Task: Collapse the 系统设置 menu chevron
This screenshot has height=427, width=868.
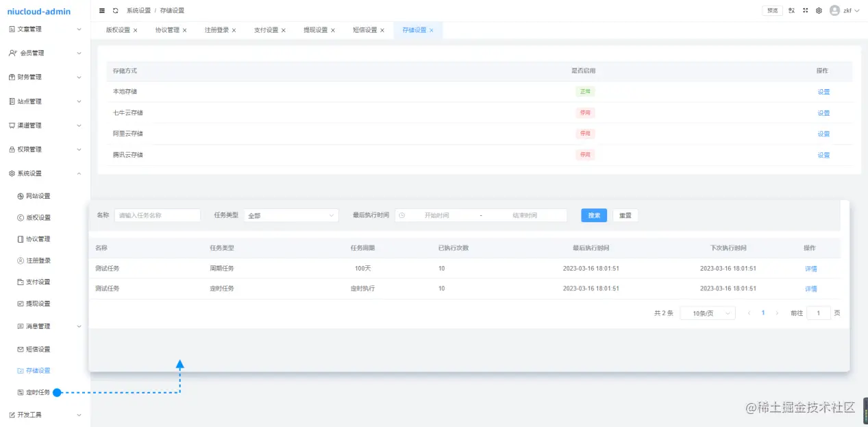Action: pos(79,173)
